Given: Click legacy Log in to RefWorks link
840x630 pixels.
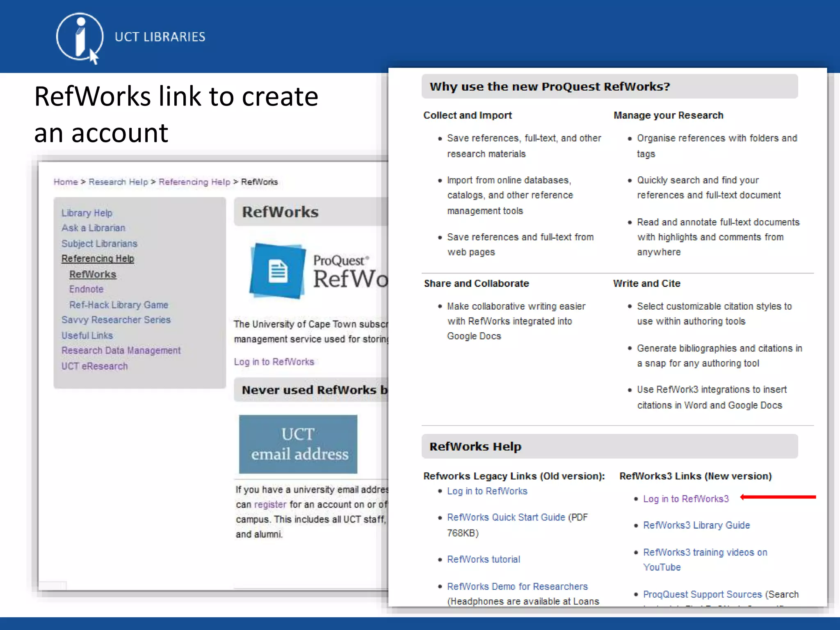Looking at the screenshot, I should (487, 491).
